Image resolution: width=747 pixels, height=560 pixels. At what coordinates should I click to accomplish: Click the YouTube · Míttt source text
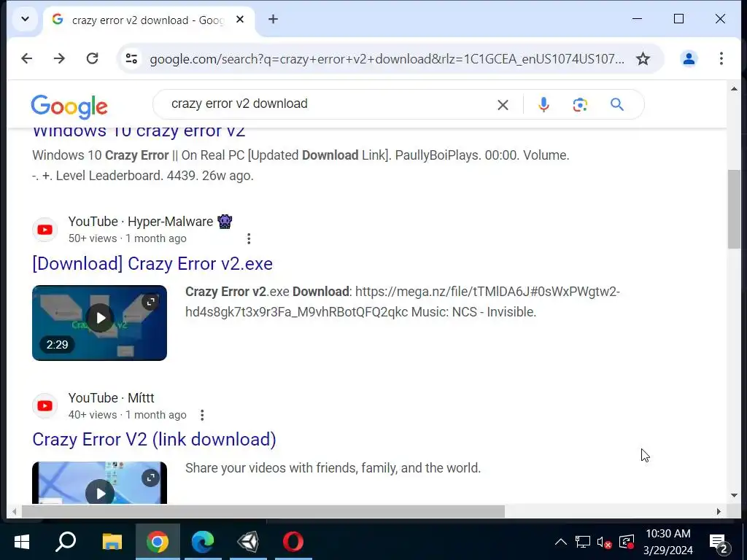tap(111, 397)
